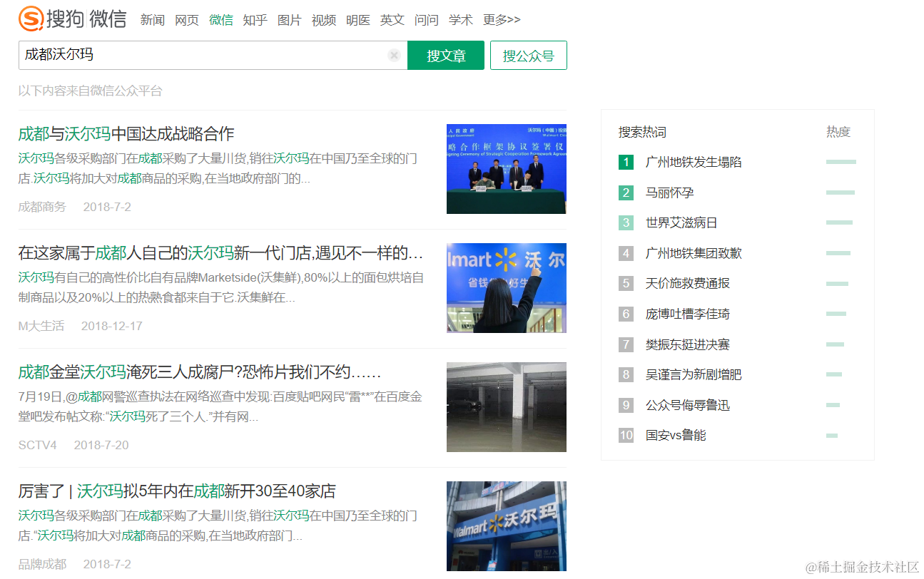
Task: Click the M大生活 account name
Action: click(x=41, y=326)
